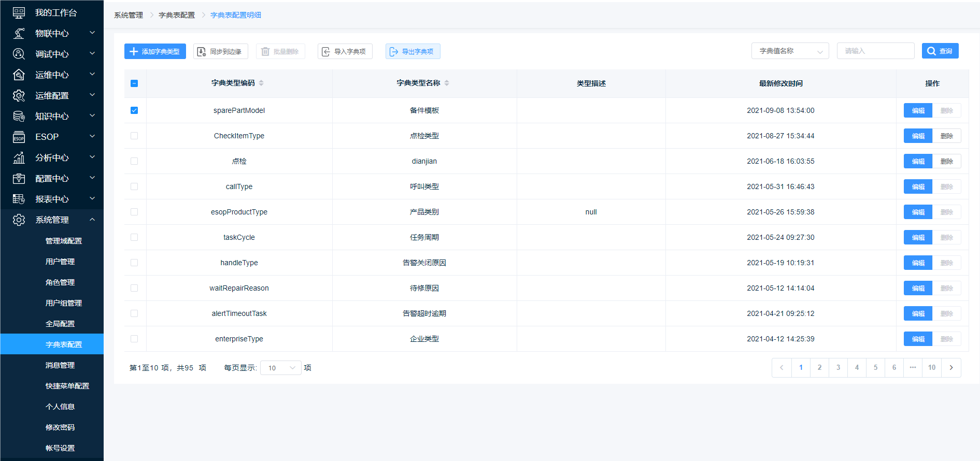The width and height of the screenshot is (980, 461).
Task: Click the 物联中心 robot arm icon
Action: click(19, 33)
